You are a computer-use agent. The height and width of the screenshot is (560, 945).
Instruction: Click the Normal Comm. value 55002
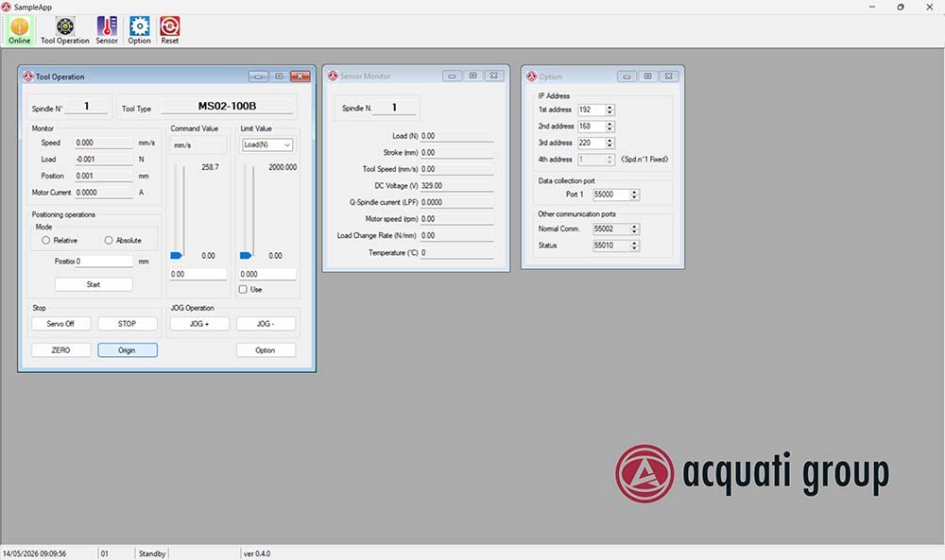point(611,229)
